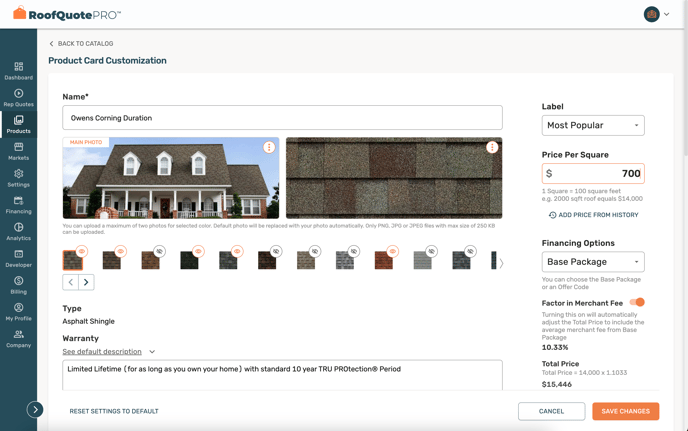Toggle visibility of first color swatch
This screenshot has width=688, height=431.
point(82,251)
